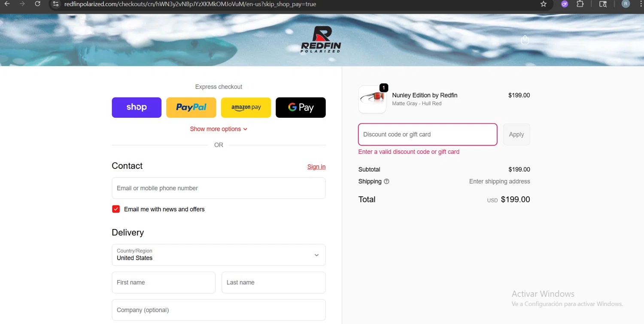
Task: Open the Extensions puzzle icon
Action: pyautogui.click(x=580, y=4)
